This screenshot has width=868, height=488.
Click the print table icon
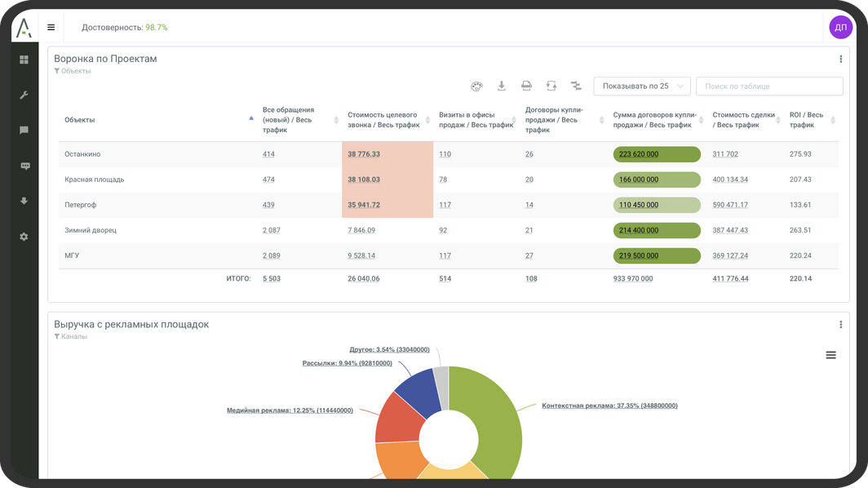pos(527,87)
